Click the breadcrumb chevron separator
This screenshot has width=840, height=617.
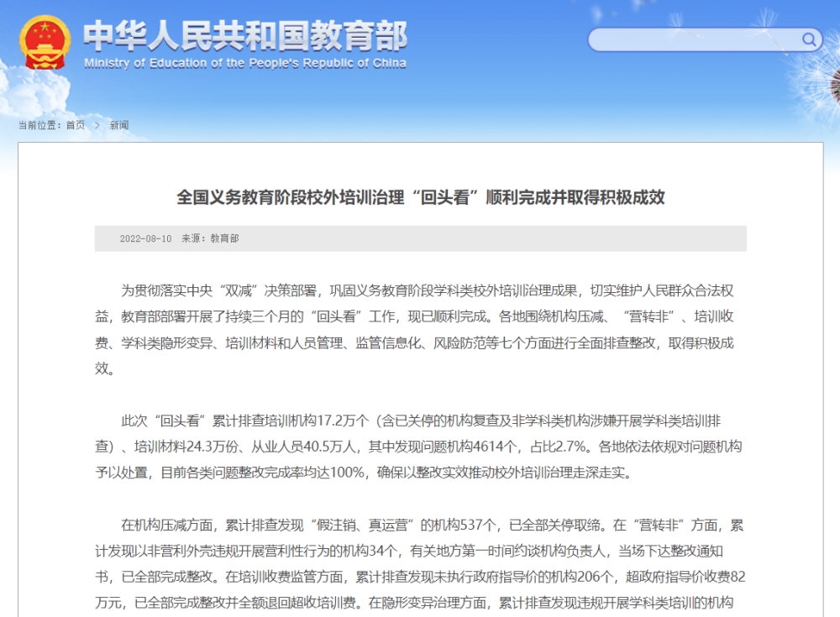point(97,125)
